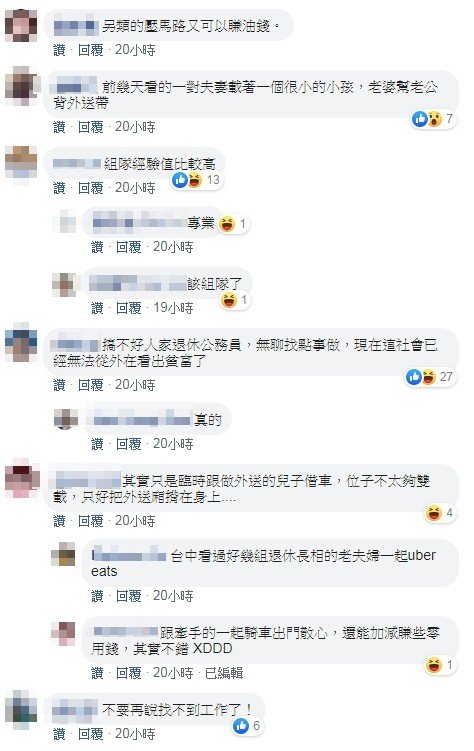Click 19小時 timestamp under 該組隊了 reply
The image size is (474, 751).
(x=173, y=308)
